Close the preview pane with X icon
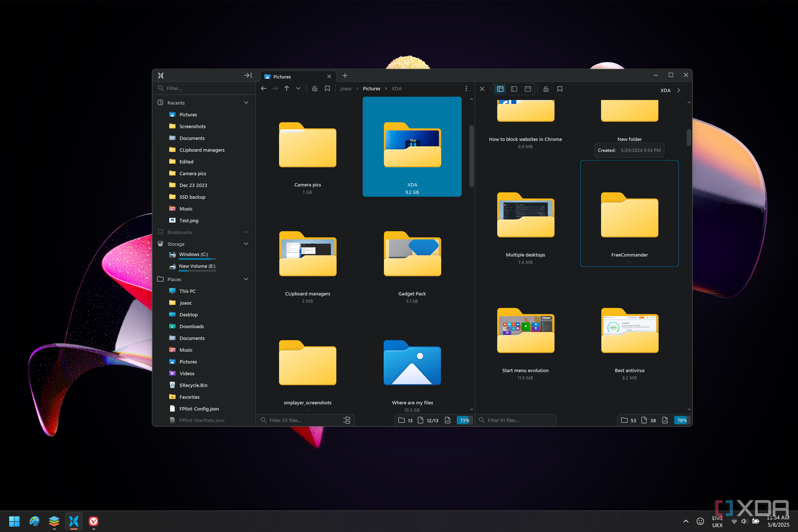The image size is (798, 532). click(x=482, y=89)
